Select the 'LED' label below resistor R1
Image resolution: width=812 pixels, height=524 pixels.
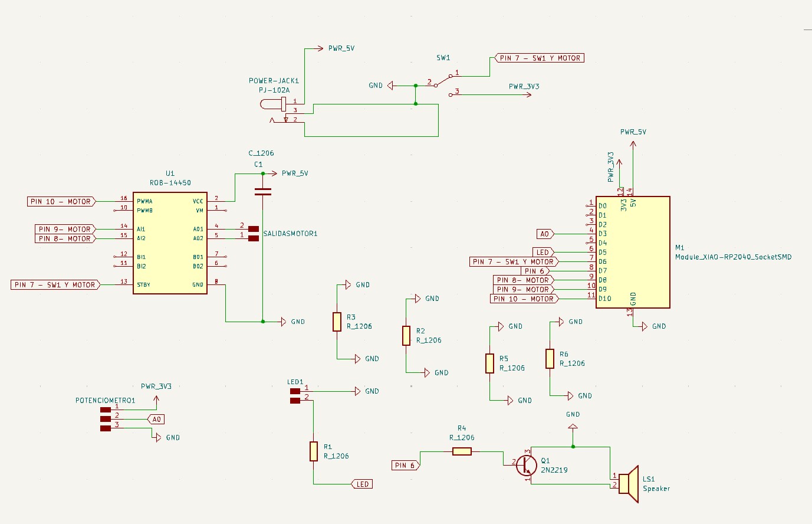pyautogui.click(x=362, y=484)
